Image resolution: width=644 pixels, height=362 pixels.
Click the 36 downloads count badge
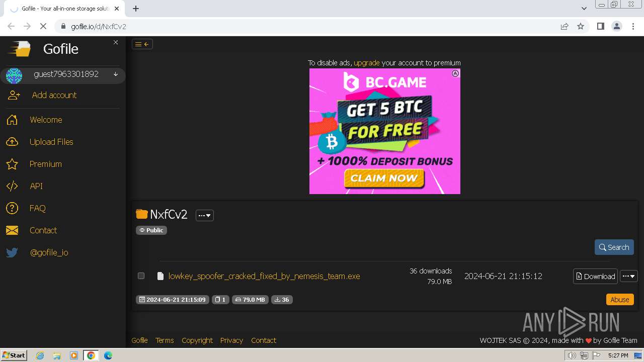282,300
